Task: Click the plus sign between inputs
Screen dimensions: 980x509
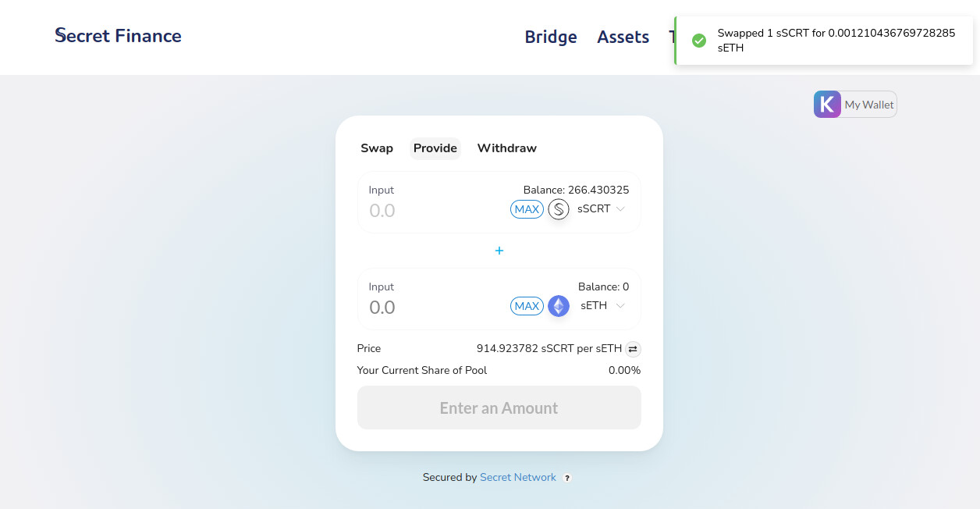Action: pos(499,251)
